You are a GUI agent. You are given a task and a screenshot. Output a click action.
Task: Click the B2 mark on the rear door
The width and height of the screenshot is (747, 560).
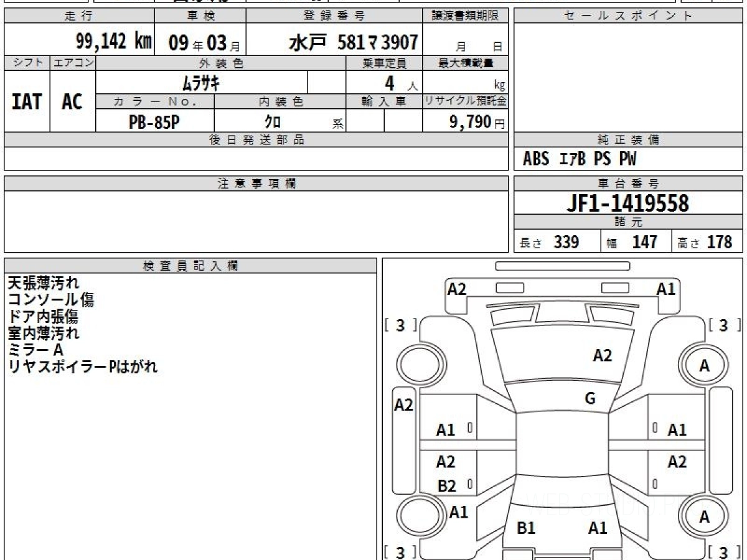tap(446, 486)
